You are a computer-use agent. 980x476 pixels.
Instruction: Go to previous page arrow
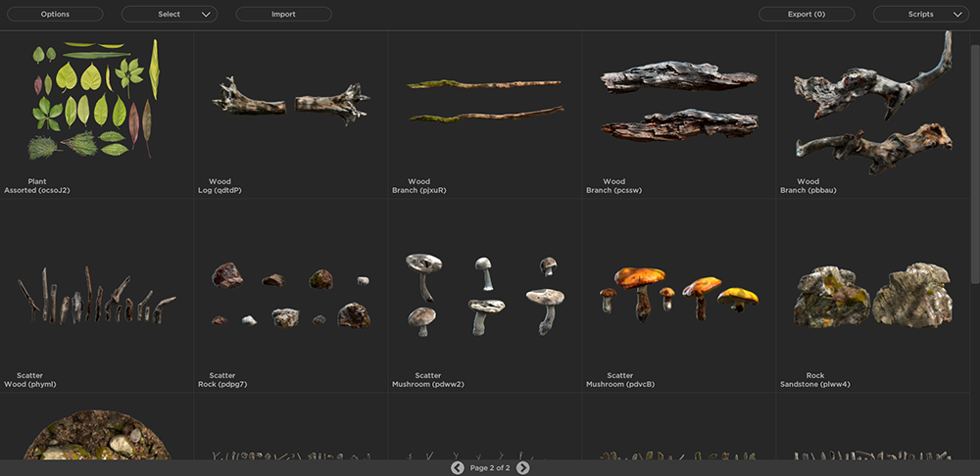458,468
